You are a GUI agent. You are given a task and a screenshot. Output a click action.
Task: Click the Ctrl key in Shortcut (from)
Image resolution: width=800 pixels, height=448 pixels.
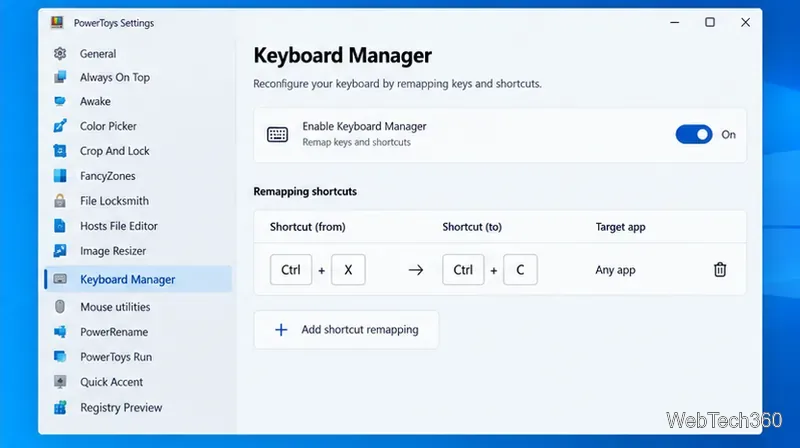(x=291, y=269)
